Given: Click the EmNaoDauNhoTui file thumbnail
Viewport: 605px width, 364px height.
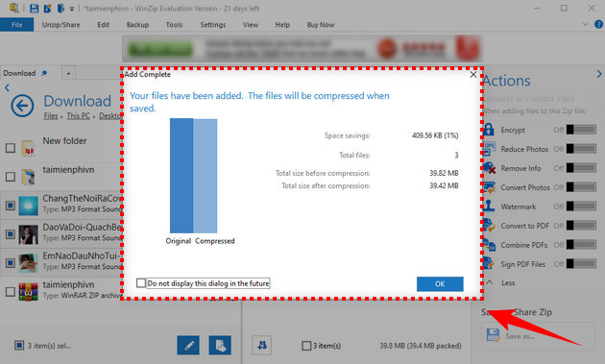Looking at the screenshot, I should (x=29, y=263).
